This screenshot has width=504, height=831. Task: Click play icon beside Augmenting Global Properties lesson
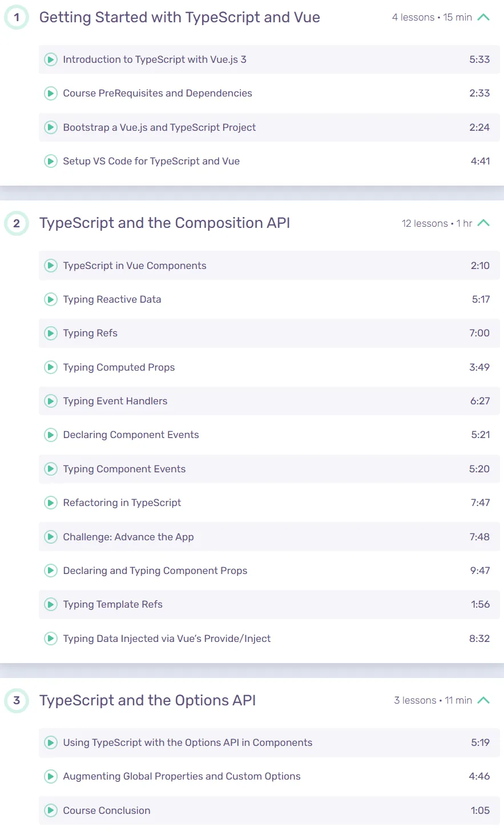[51, 776]
